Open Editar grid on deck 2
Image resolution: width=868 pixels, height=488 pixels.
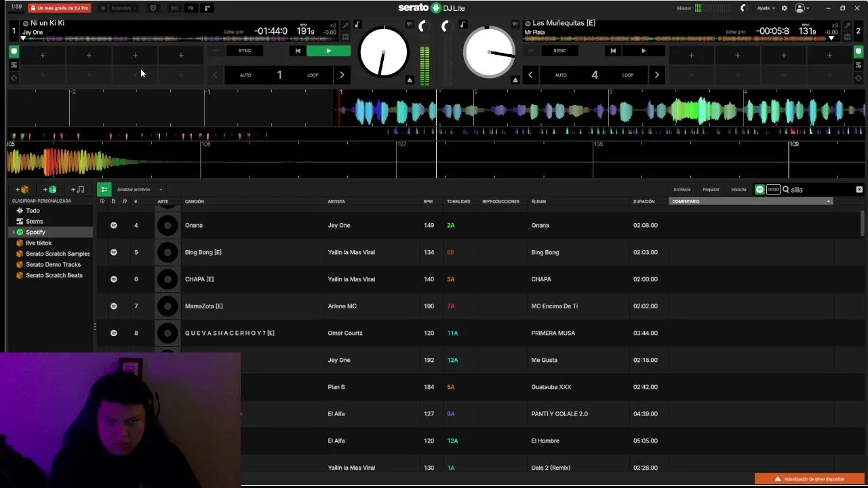tap(736, 32)
